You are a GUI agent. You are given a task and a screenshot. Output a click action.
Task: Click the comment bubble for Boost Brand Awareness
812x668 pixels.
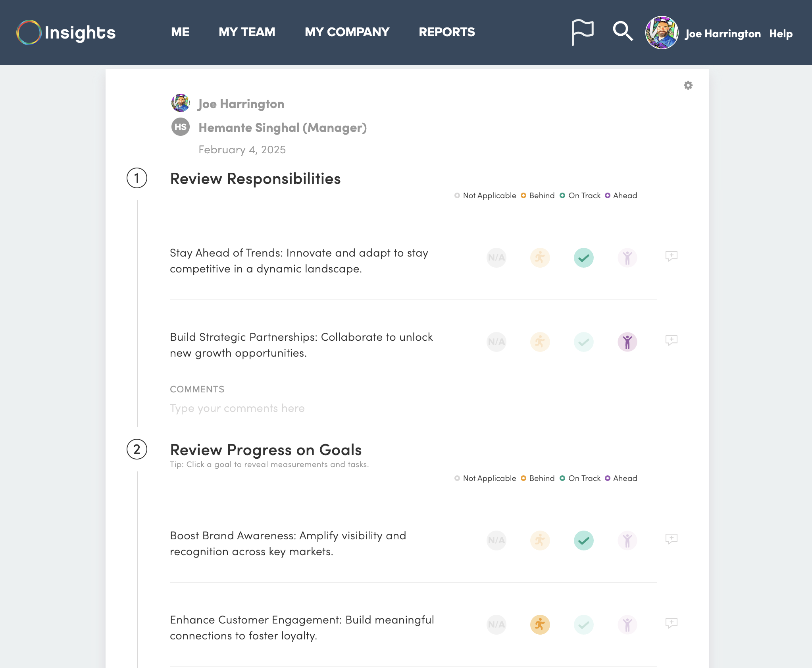click(x=671, y=539)
